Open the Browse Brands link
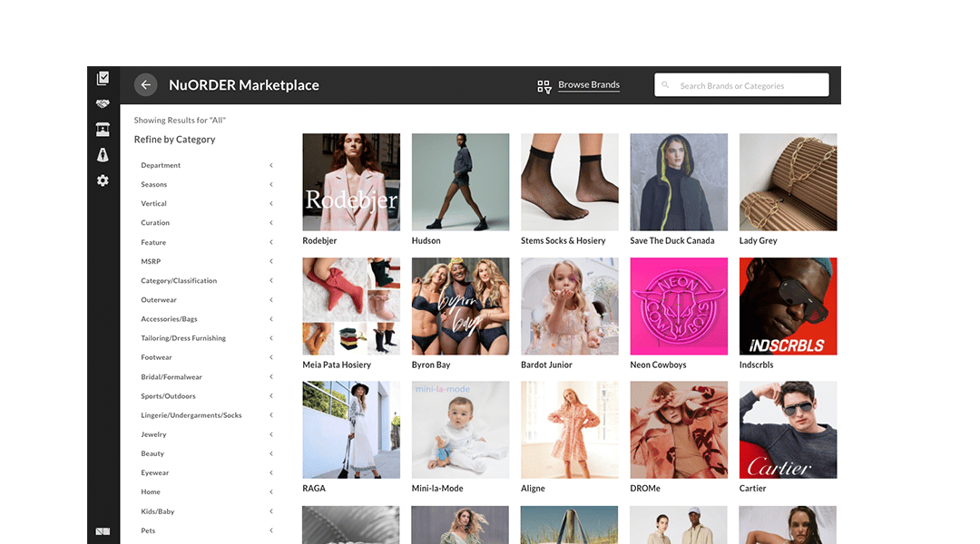980x544 pixels. (x=589, y=85)
